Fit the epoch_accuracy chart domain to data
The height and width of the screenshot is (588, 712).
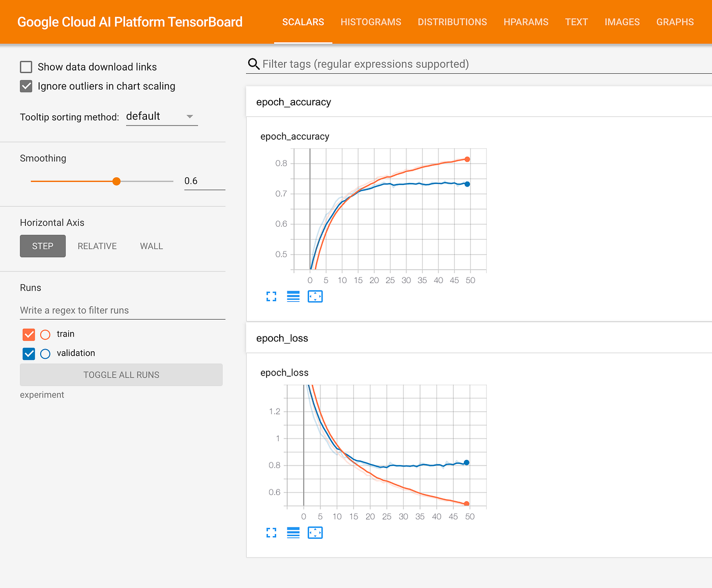[315, 296]
